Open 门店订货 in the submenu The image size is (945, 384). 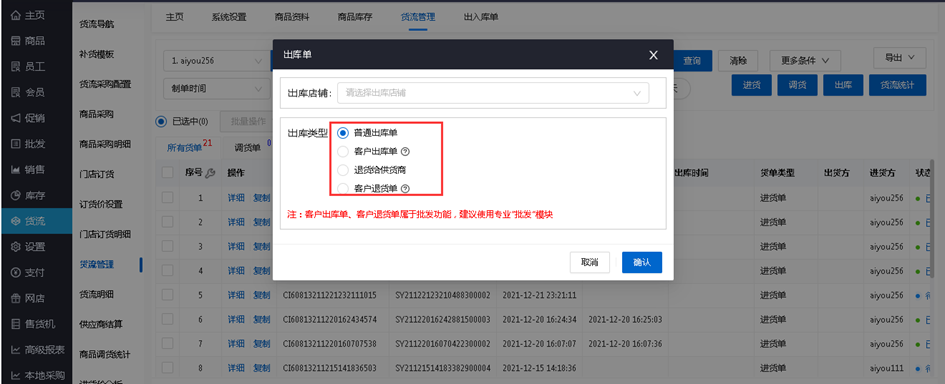pos(97,174)
